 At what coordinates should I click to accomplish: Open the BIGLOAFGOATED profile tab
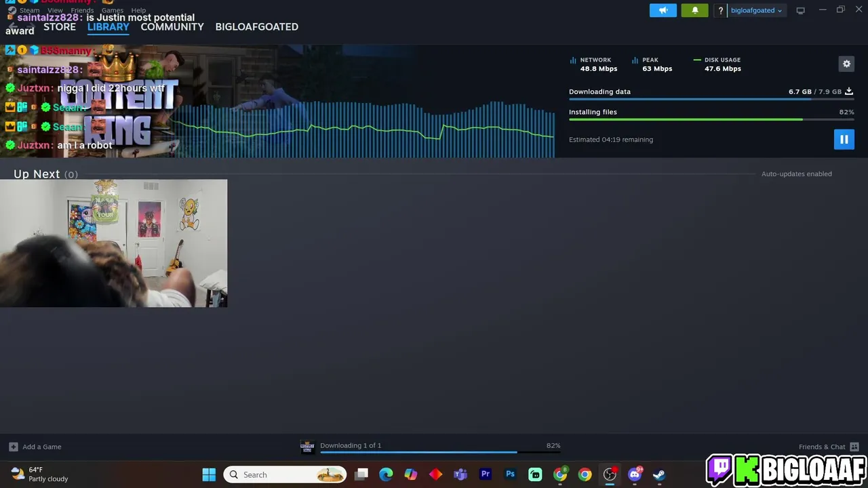click(256, 26)
